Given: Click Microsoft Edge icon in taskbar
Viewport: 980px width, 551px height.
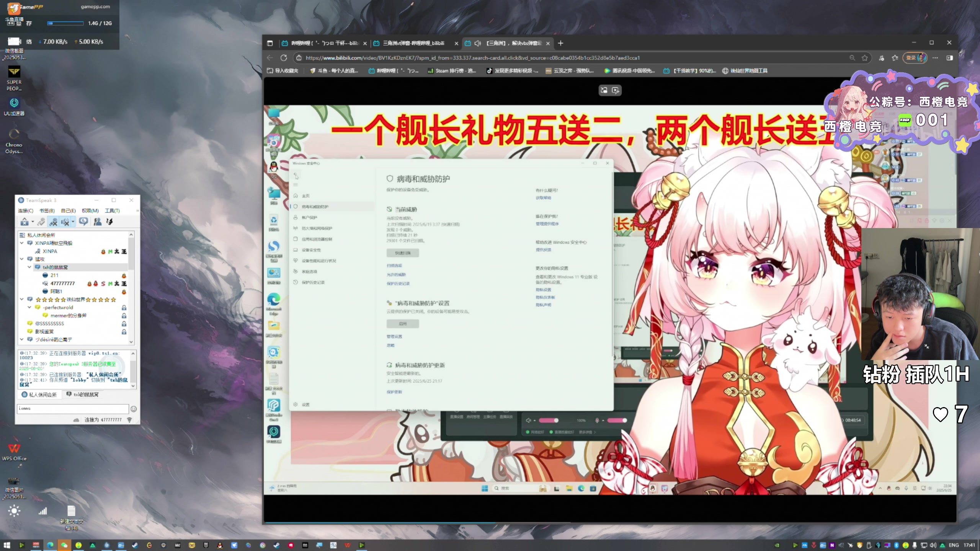Looking at the screenshot, I should click(x=50, y=545).
